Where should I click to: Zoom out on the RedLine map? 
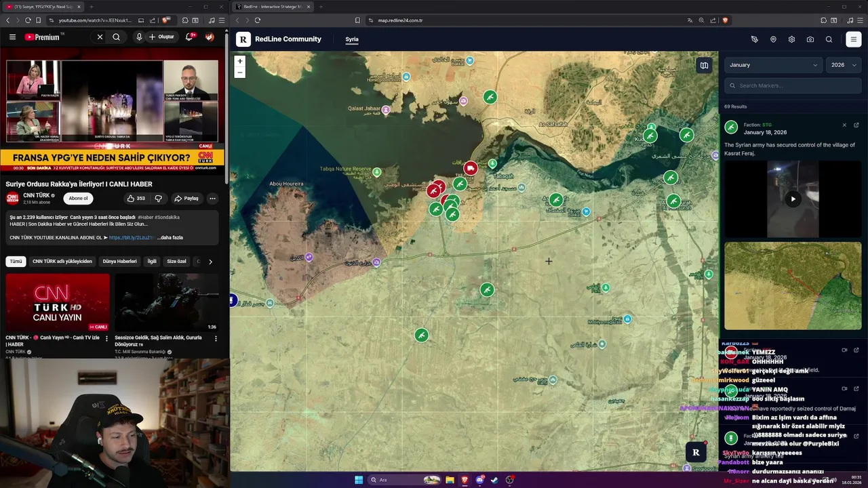tap(239, 73)
